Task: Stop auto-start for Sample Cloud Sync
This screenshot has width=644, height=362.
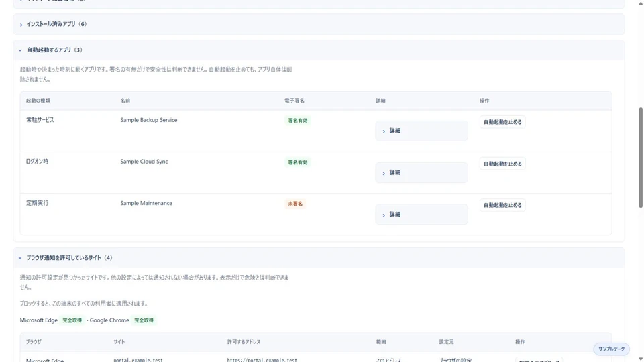Action: 502,164
